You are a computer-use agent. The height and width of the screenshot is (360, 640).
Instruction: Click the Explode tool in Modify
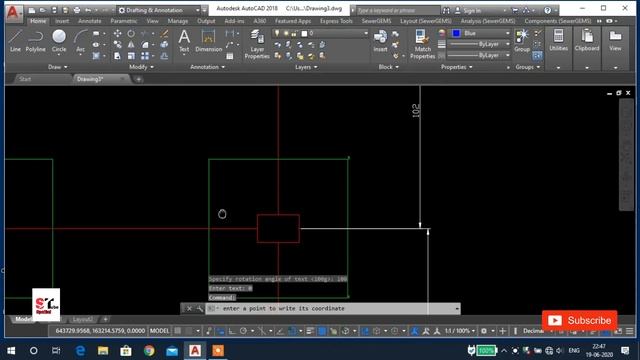(164, 44)
